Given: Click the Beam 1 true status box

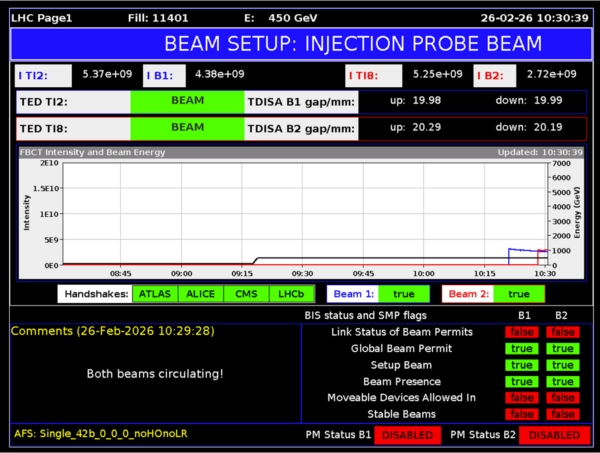Looking at the screenshot, I should point(403,294).
